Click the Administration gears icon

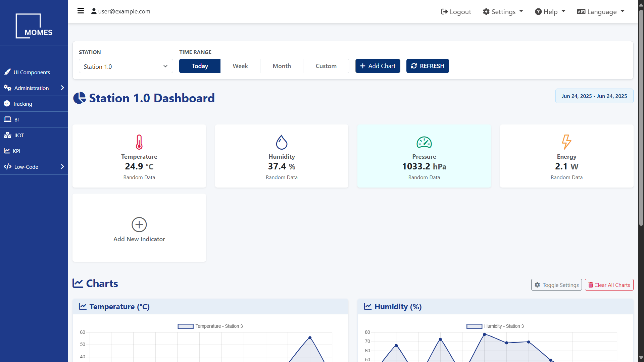(7, 88)
